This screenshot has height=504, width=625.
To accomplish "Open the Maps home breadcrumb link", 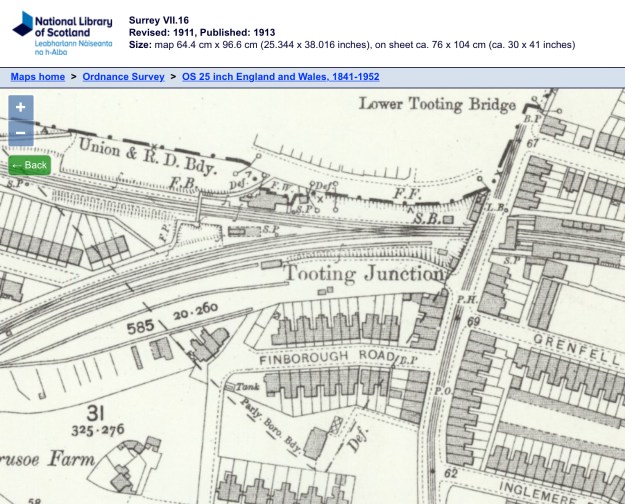I will pyautogui.click(x=38, y=77).
